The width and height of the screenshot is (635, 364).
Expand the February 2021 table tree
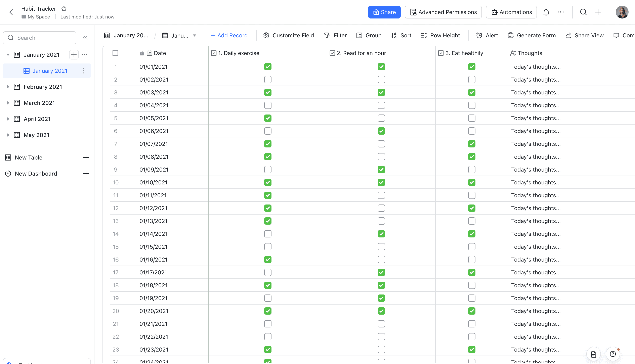tap(8, 87)
